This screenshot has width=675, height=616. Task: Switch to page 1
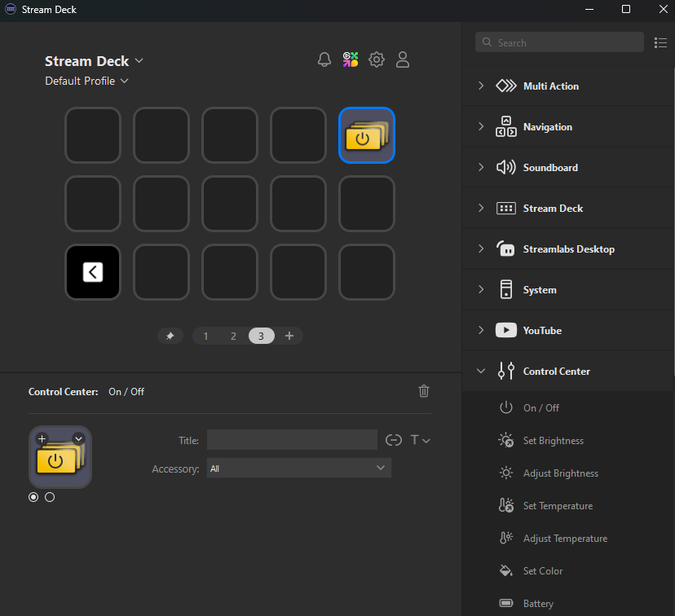205,336
